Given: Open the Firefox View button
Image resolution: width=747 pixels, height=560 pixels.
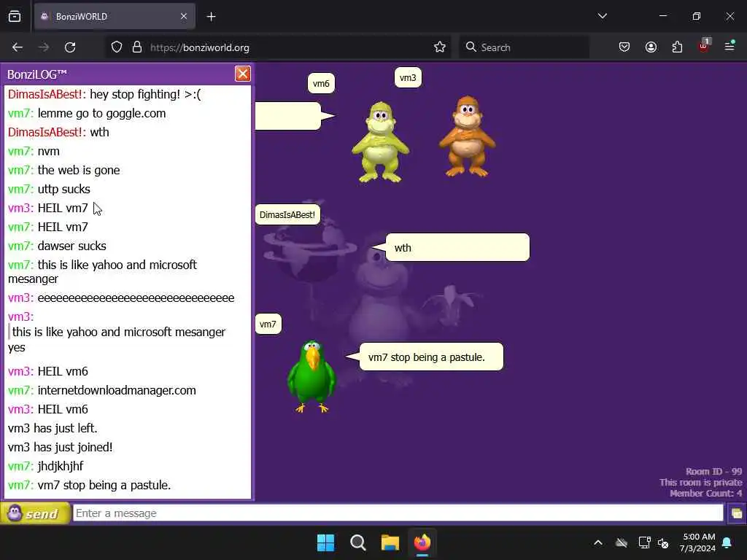Looking at the screenshot, I should [x=15, y=17].
